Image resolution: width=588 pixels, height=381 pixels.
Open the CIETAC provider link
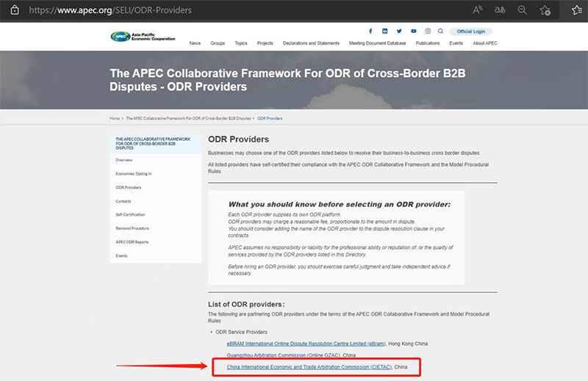pos(309,366)
